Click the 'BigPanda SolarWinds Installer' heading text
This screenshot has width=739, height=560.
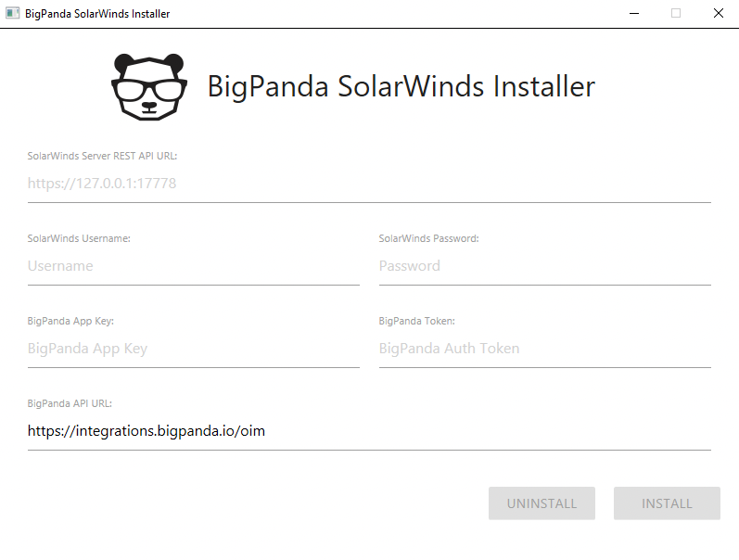point(401,86)
